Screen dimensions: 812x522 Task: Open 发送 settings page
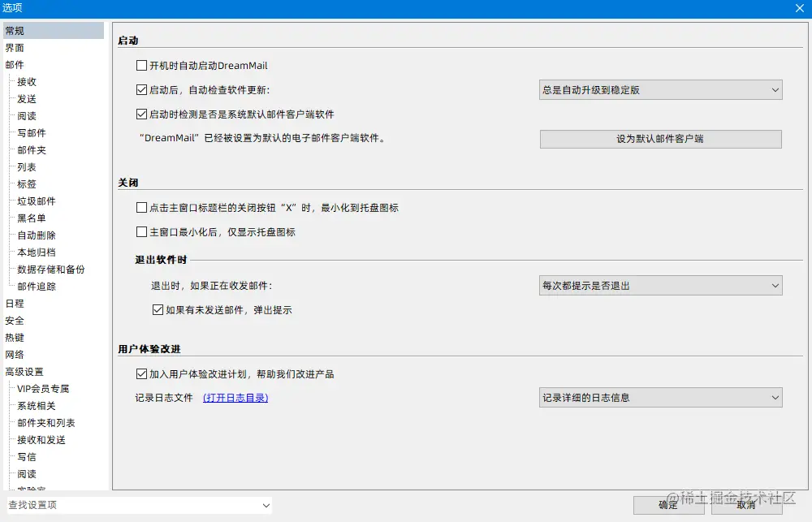27,99
